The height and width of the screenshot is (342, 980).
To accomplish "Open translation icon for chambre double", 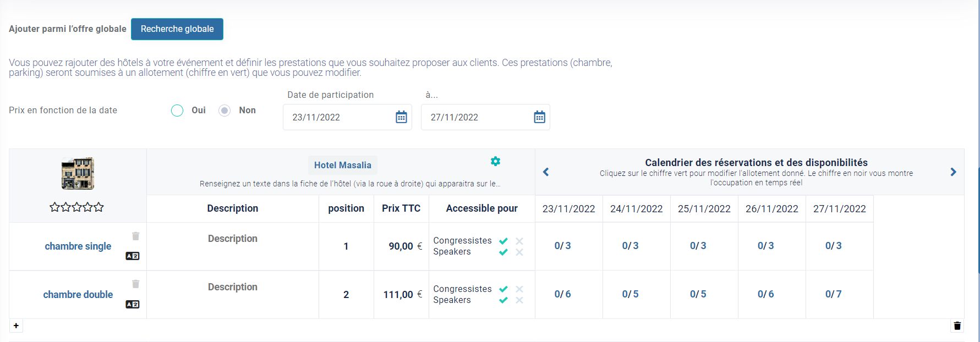I will [x=133, y=304].
